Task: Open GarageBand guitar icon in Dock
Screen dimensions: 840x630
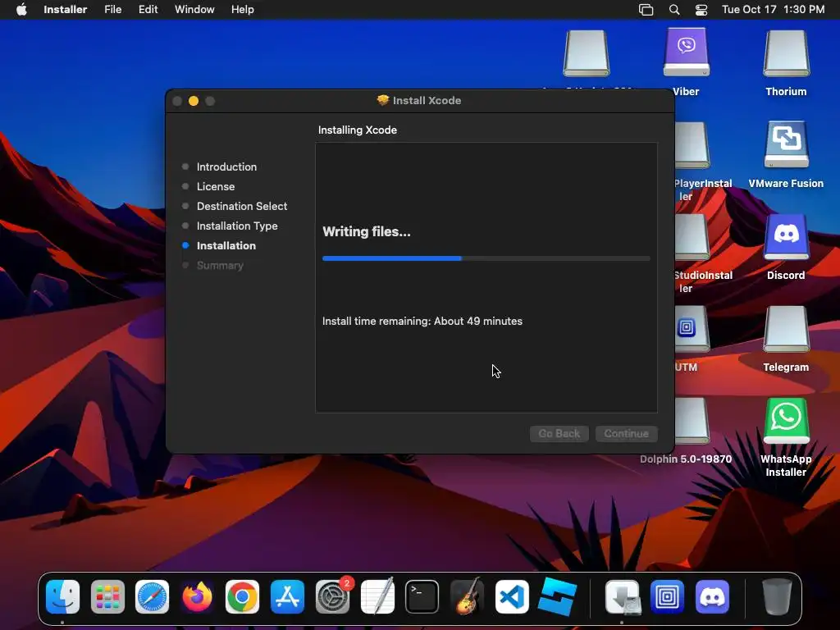Action: point(467,597)
